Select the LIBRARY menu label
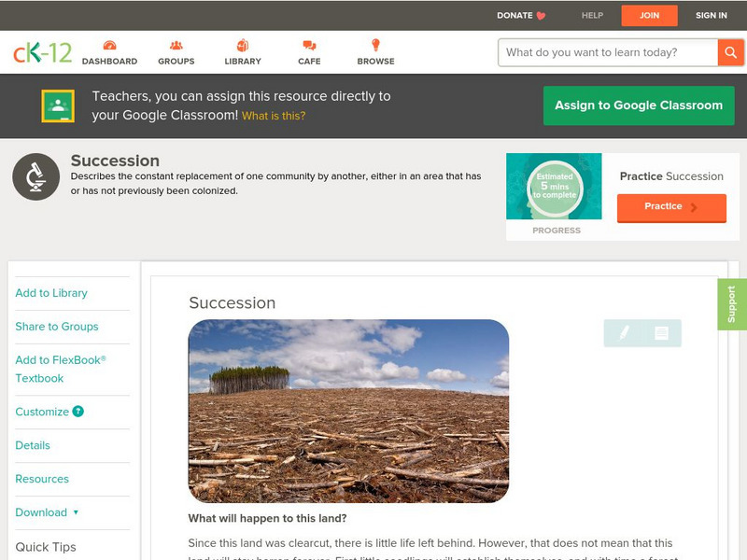Image resolution: width=747 pixels, height=560 pixels. click(243, 62)
